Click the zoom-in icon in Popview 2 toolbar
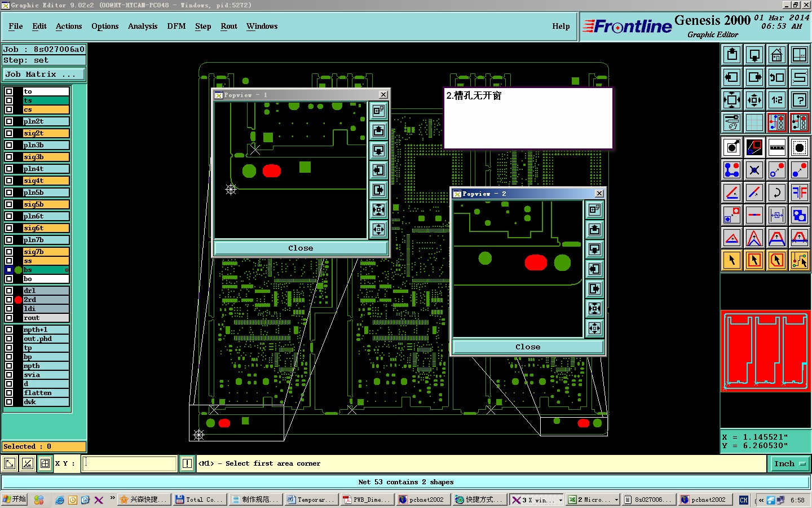Screen dimensions: 812x508 [594, 309]
